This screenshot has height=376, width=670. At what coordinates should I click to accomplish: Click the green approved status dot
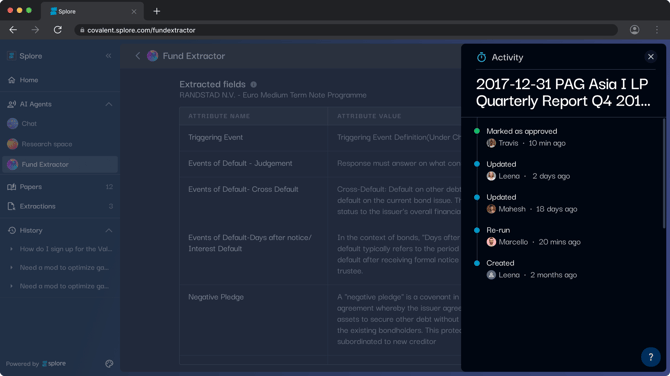477,131
